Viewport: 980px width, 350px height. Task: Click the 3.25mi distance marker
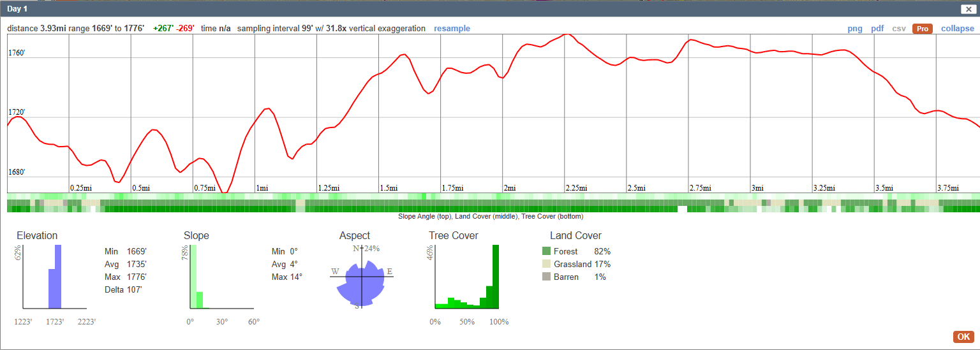tap(824, 188)
